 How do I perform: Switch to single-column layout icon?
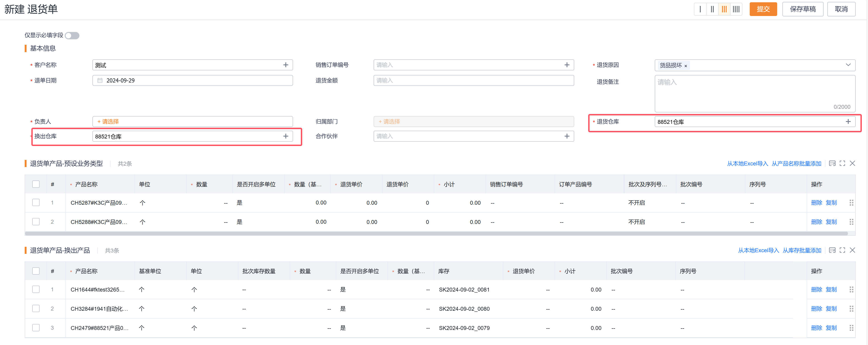[700, 9]
